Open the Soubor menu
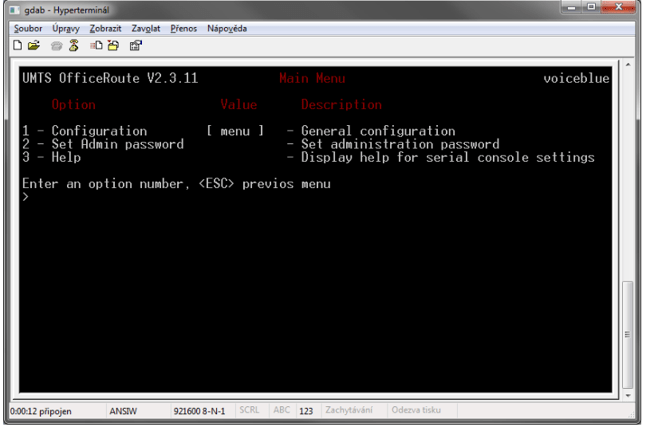650x431 pixels. click(28, 29)
